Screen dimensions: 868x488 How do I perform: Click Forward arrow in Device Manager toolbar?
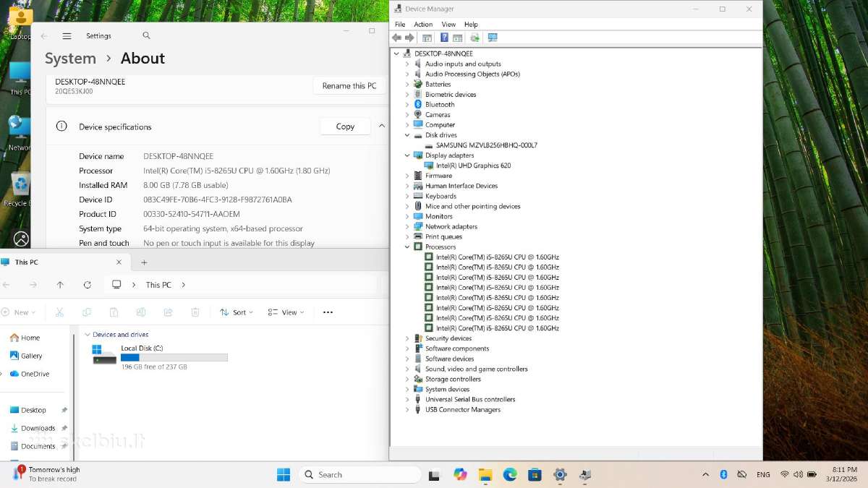coord(409,38)
